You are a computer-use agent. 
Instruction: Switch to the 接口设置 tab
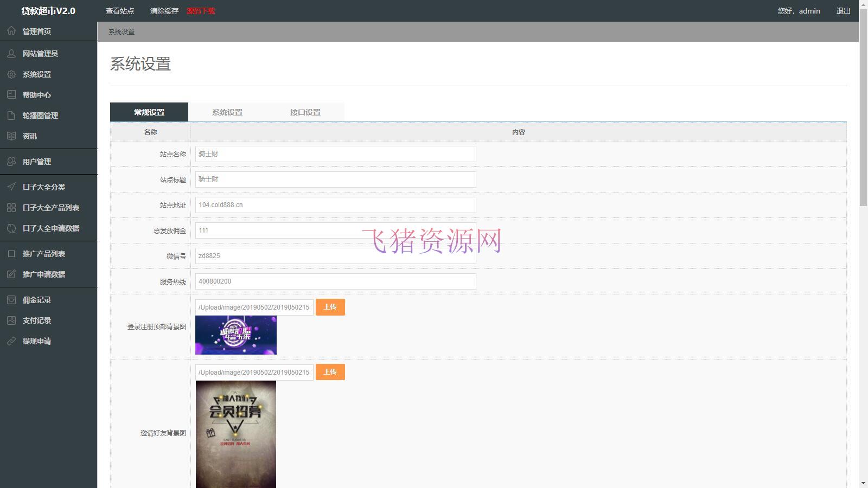(x=305, y=112)
